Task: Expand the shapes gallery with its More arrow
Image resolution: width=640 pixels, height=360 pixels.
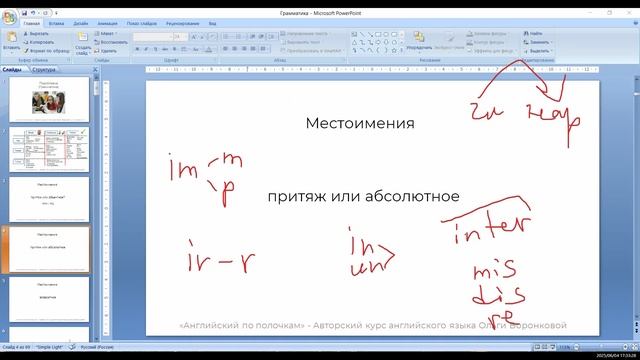Action: point(402,50)
